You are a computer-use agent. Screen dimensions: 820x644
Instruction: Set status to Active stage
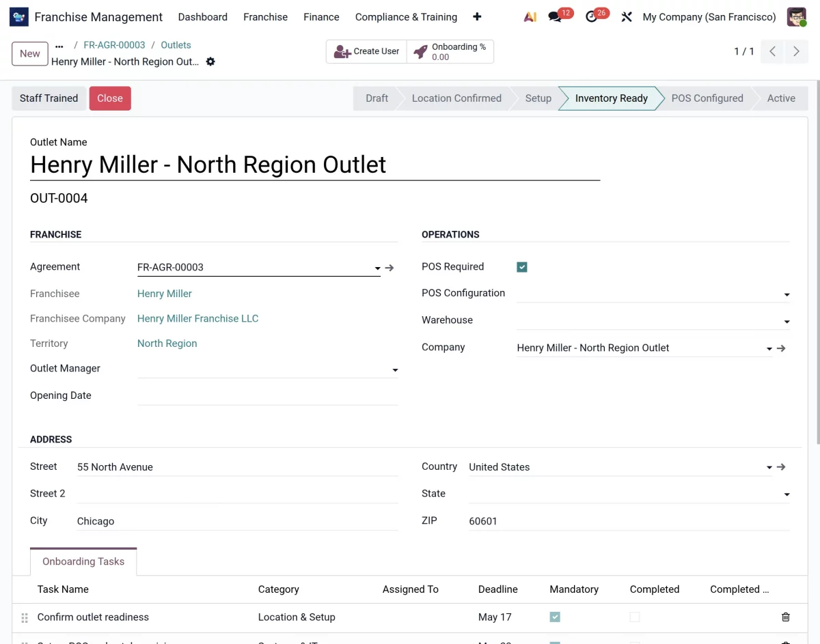781,98
